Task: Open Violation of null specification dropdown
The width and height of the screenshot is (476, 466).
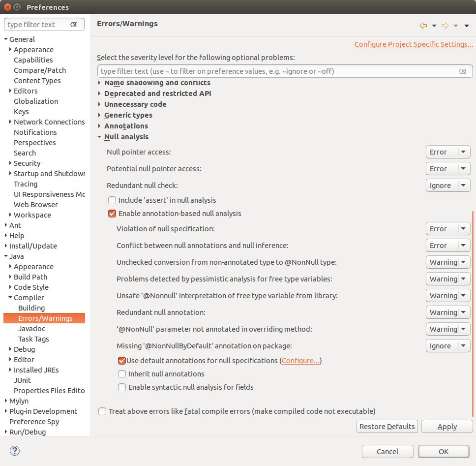Action: 448,229
